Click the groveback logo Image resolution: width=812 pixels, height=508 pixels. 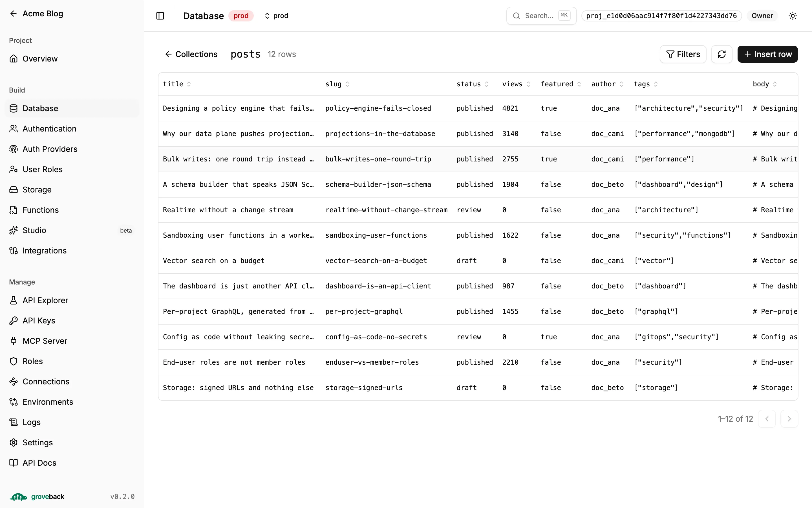37,497
